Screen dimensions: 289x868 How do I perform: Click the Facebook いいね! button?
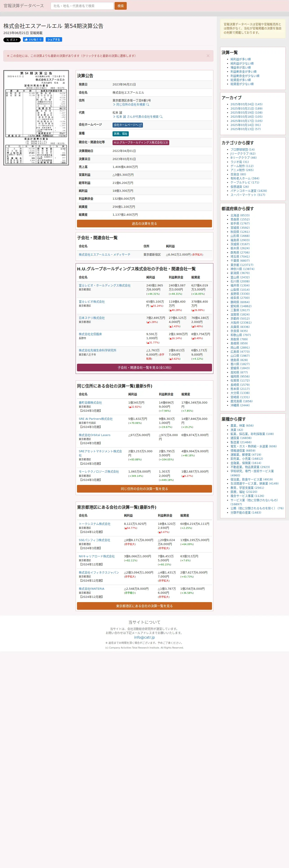pos(33,39)
